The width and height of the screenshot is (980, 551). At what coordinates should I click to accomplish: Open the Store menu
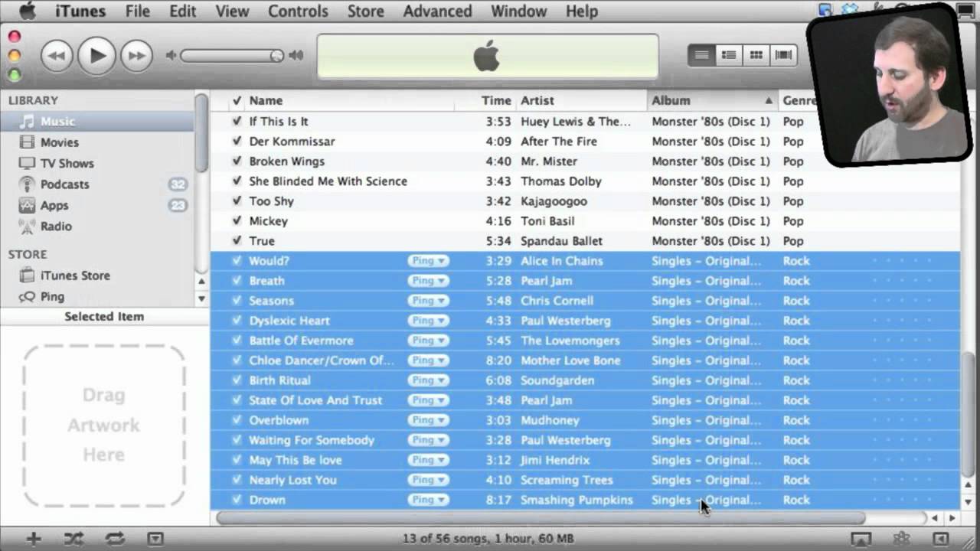pyautogui.click(x=366, y=11)
